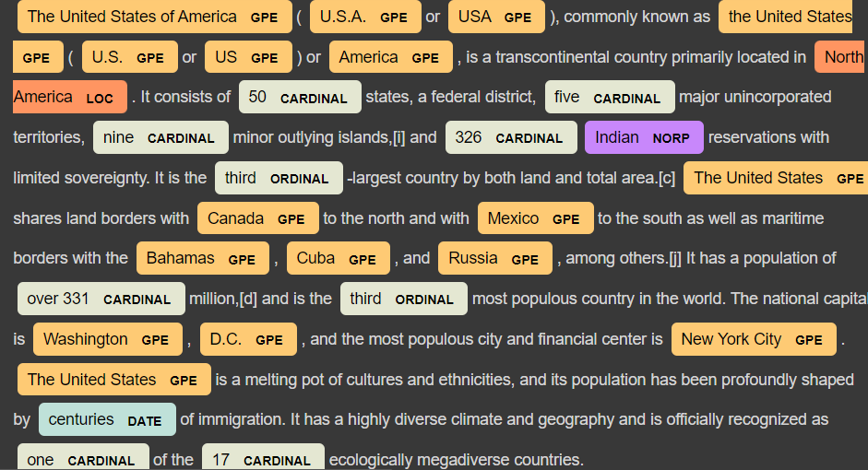Click the phrase 'commonly known as'

[x=636, y=18]
